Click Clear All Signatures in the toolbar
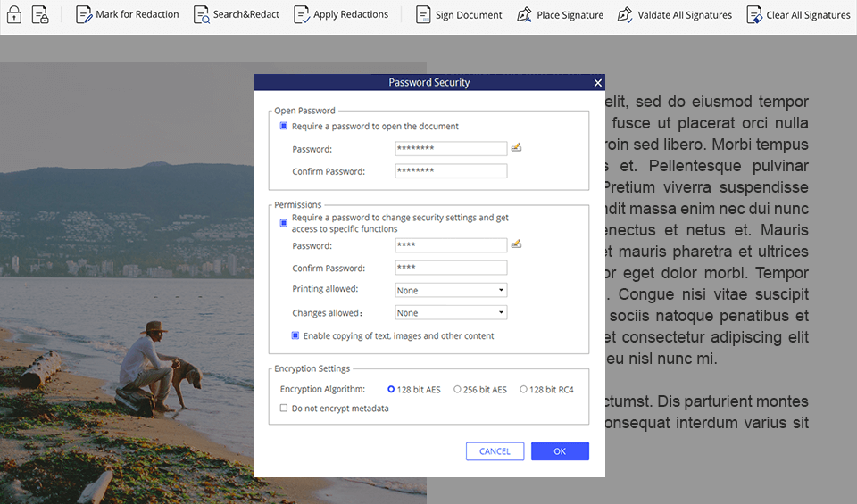 798,14
